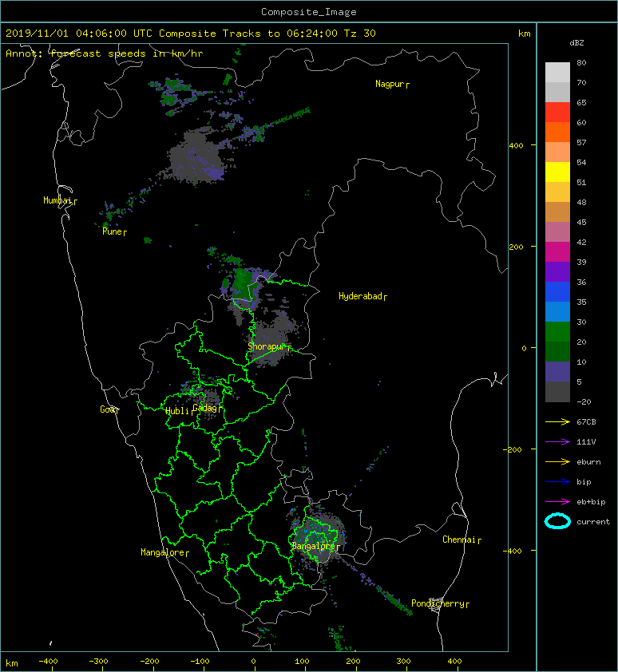Click the orange 60 dBZ color swatch
Screen dimensions: 618x672
557,132
